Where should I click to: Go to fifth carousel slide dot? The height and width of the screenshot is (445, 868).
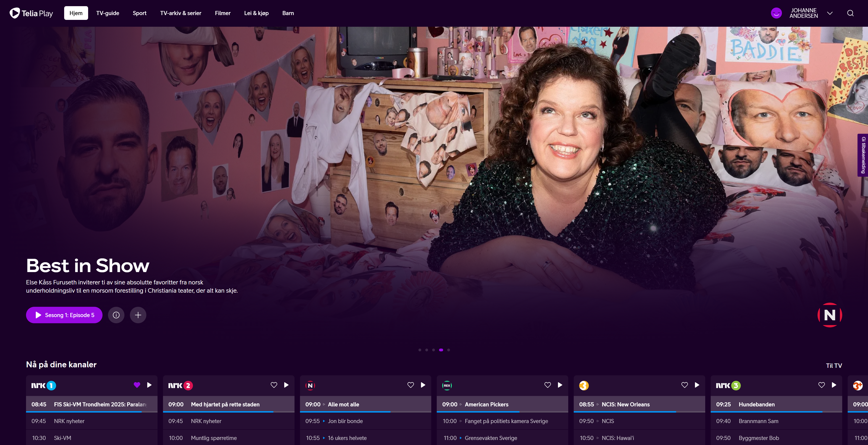tap(448, 350)
